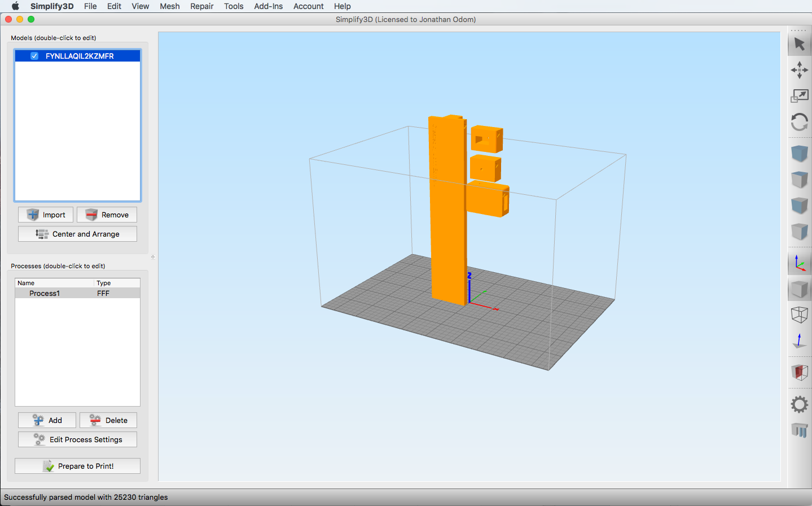Open the Add-Ins menu
The image size is (812, 506).
tap(268, 6)
